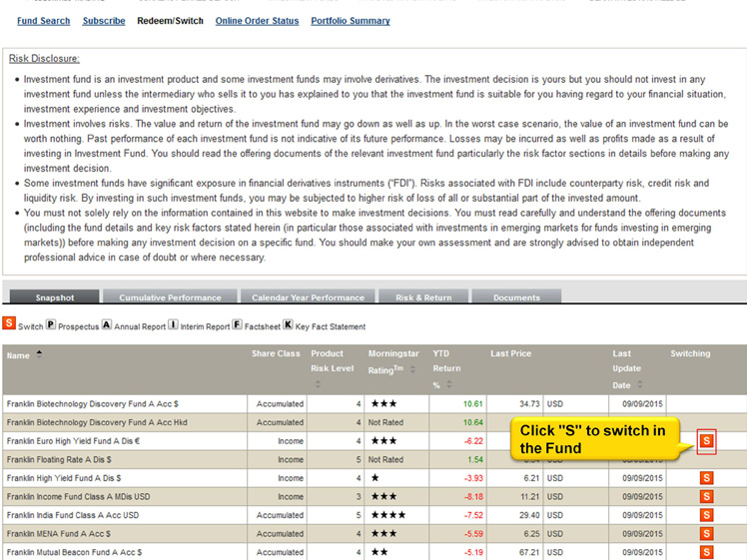Sort the table by Name column arrow

click(40, 354)
